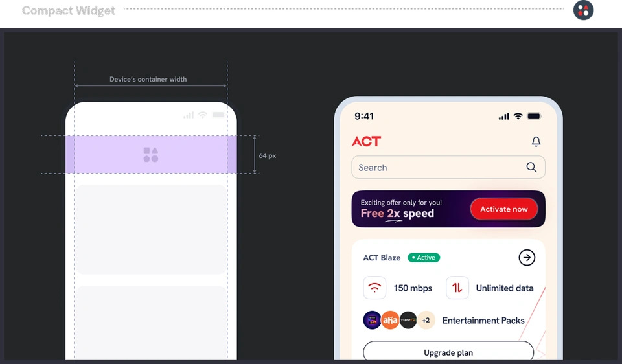Viewport: 622px width, 364px height.
Task: Click 'Exciting offer only for you!' text
Action: (401, 203)
